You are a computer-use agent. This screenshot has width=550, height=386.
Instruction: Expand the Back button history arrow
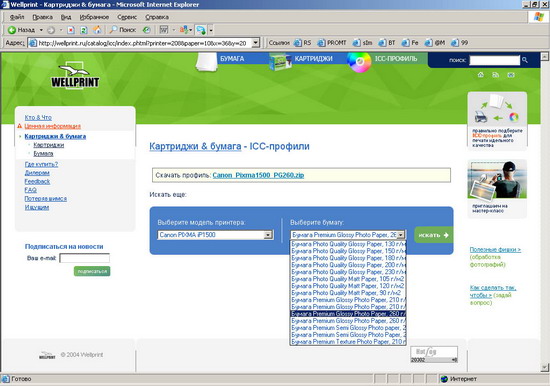coord(41,30)
